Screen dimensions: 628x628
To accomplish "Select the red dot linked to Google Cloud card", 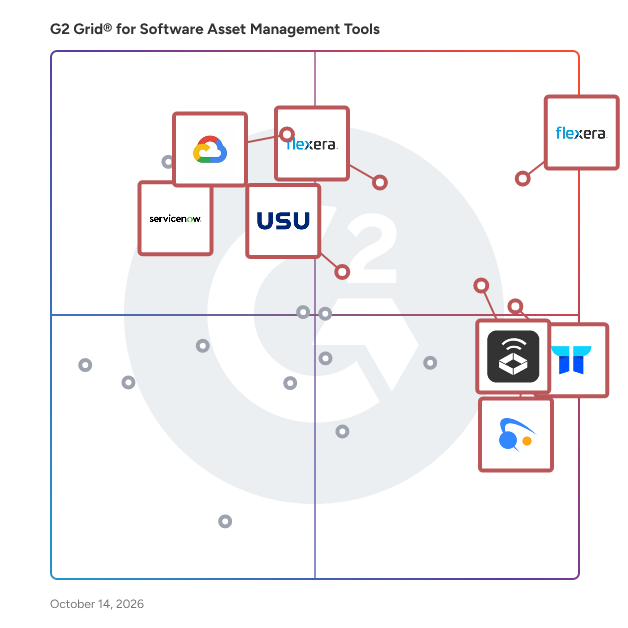I will (x=287, y=135).
